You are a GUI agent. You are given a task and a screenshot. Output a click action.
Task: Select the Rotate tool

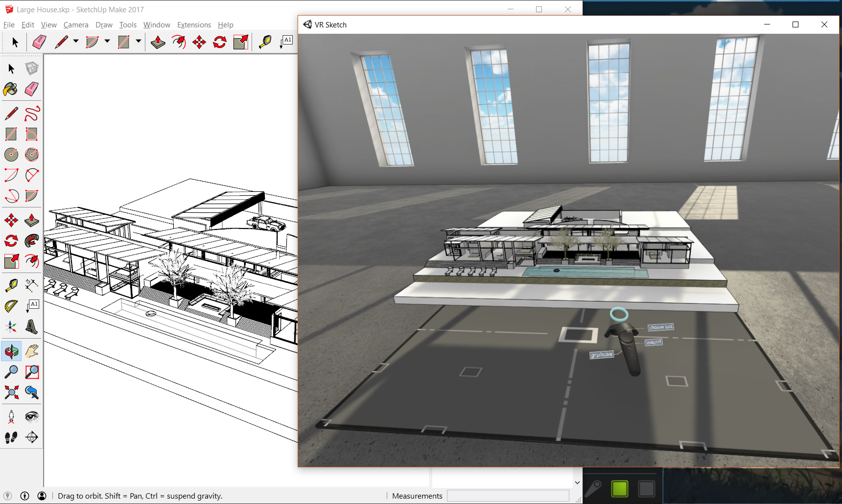(x=11, y=241)
